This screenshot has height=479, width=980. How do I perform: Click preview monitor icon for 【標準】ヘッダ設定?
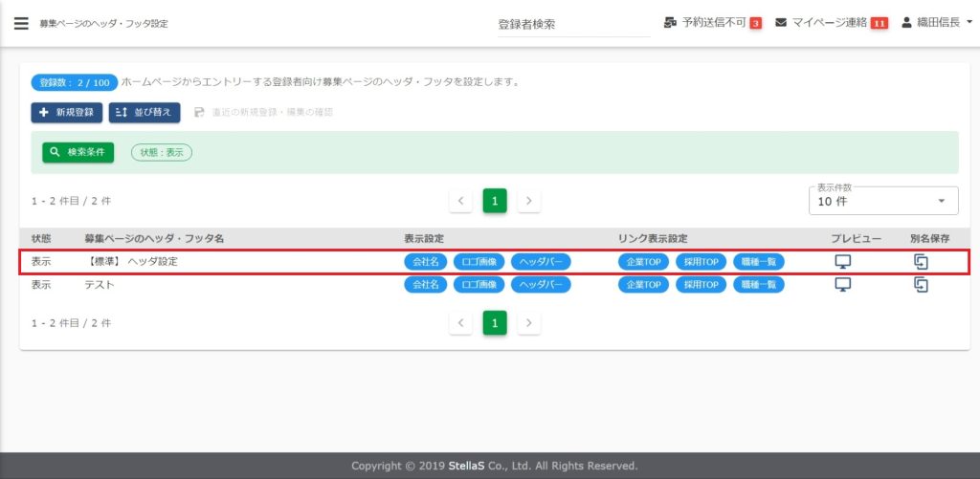pyautogui.click(x=842, y=261)
